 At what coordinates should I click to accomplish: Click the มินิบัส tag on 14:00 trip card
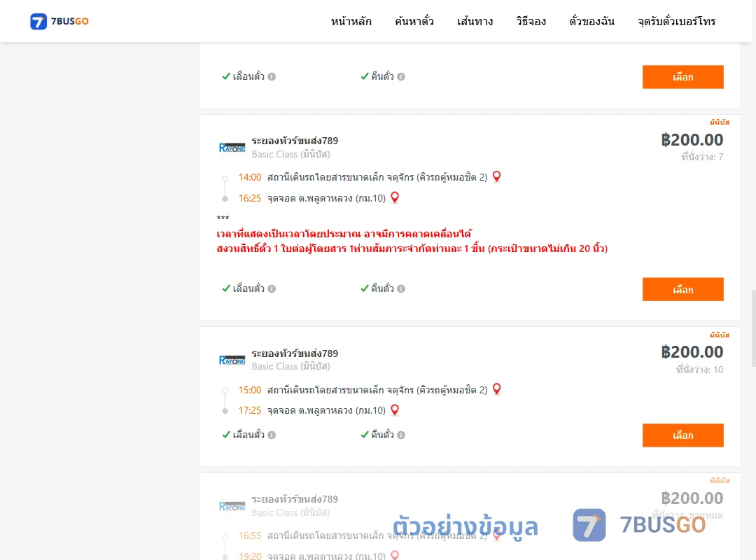click(720, 122)
